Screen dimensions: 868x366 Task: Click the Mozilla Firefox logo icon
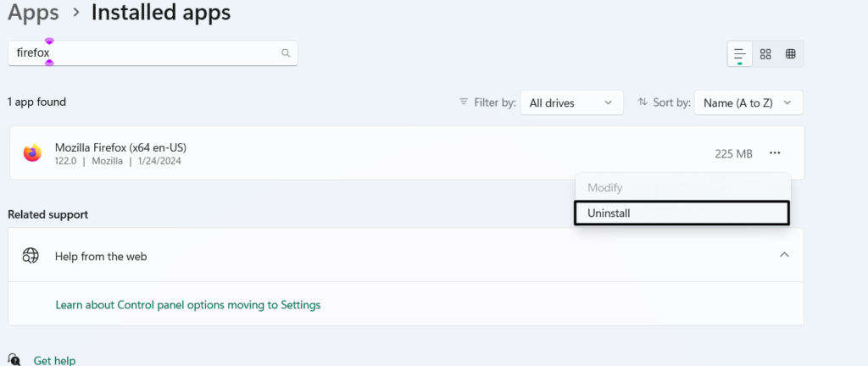click(32, 153)
